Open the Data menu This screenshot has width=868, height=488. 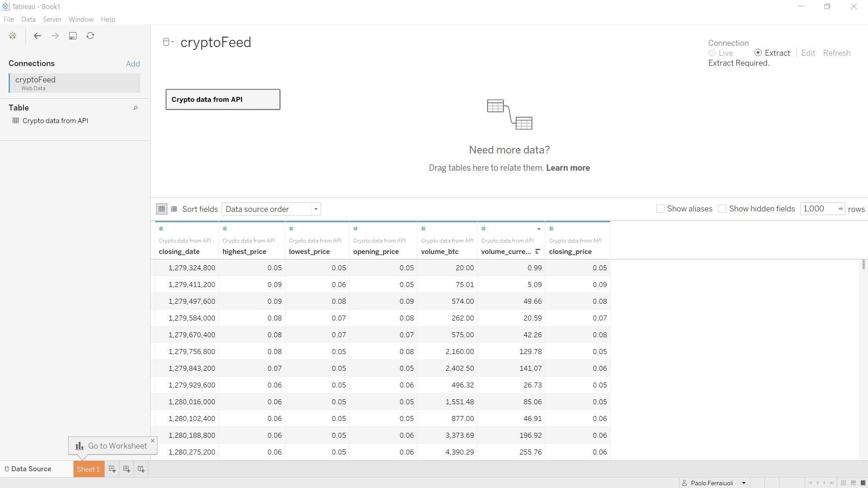point(28,19)
